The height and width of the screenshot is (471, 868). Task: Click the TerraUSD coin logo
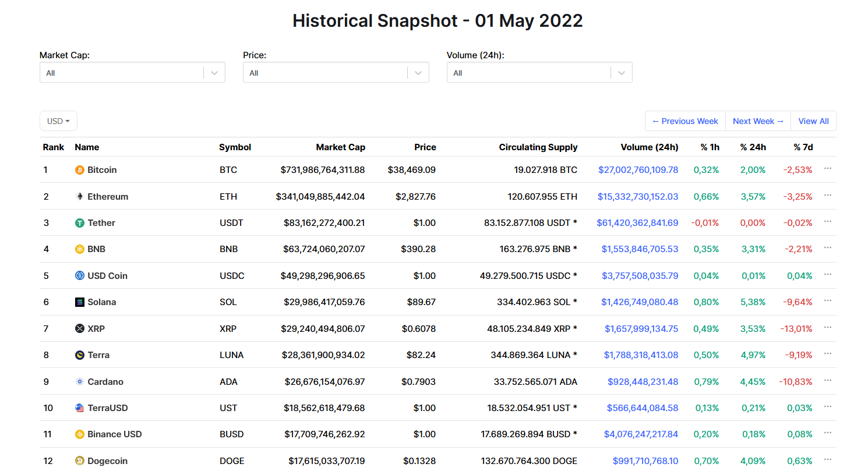point(80,408)
